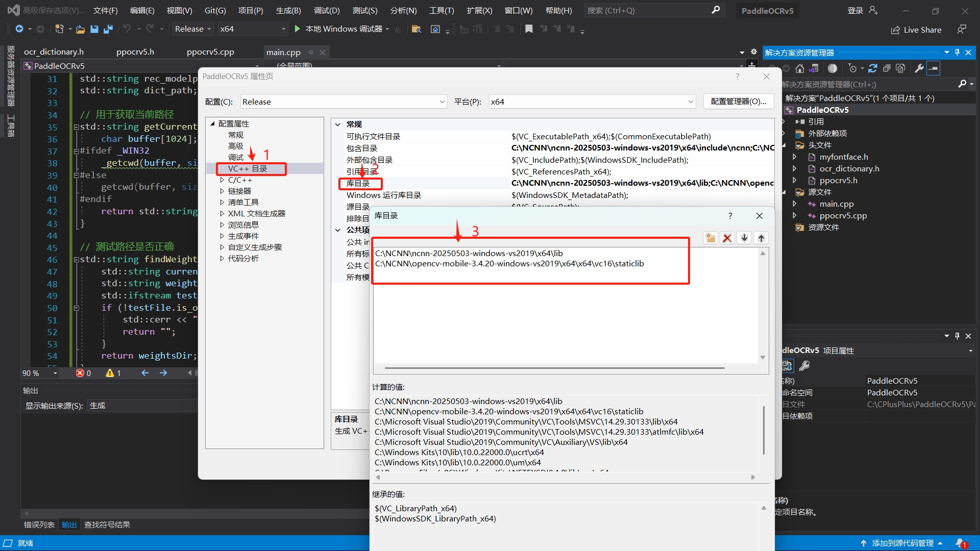Screen dimensions: 980x551
Task: Click the ncnn lib path line in edit box
Action: (x=469, y=254)
